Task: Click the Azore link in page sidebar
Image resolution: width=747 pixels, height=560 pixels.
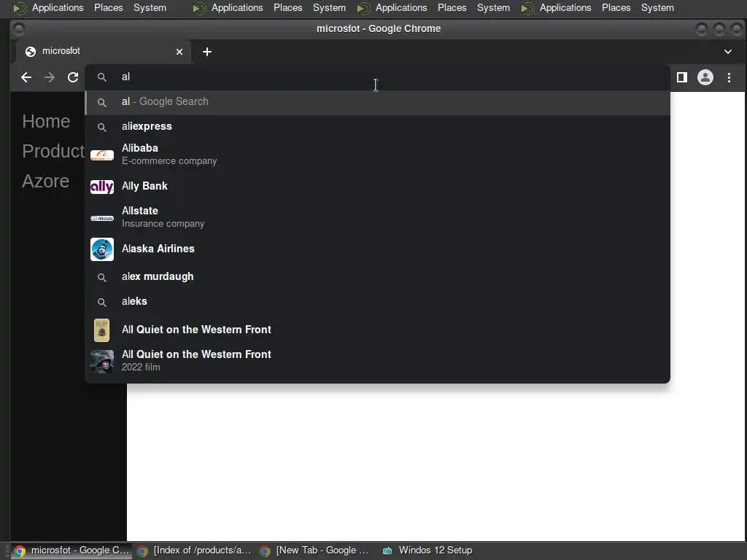Action: click(46, 182)
